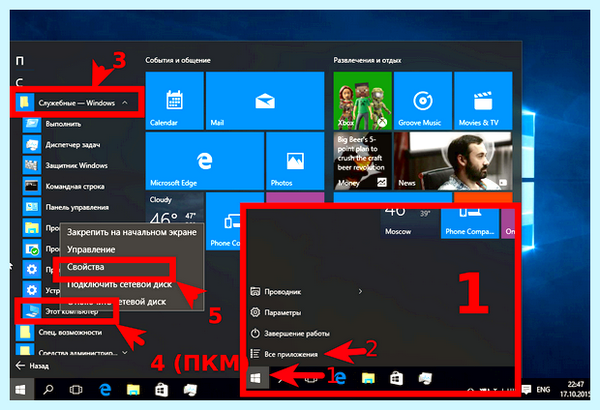Viewport: 600px width, 410px height.
Task: Expand the Проводник submenu arrow in inset
Action: 360,292
